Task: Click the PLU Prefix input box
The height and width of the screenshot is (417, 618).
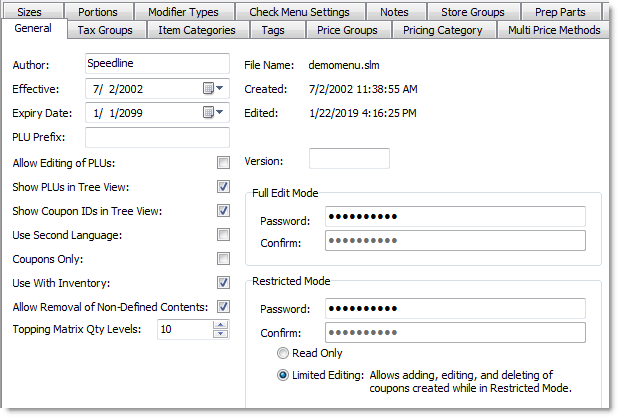Action: [158, 137]
